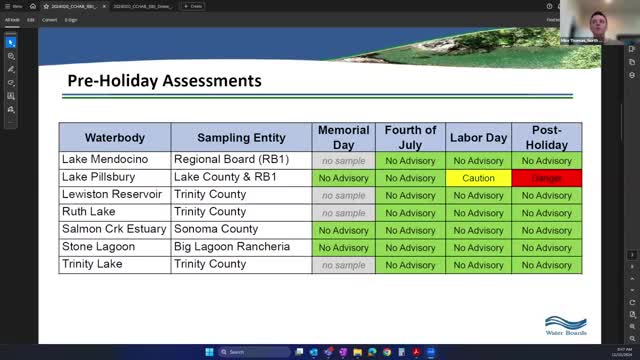Click the current page number box
The image size is (640, 360).
632,255
